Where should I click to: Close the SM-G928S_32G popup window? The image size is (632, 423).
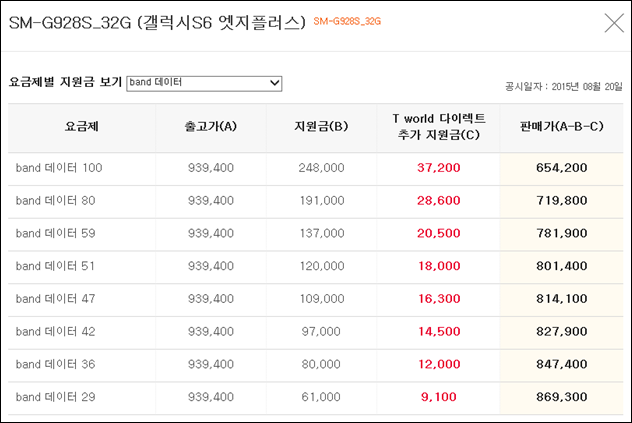pyautogui.click(x=614, y=23)
